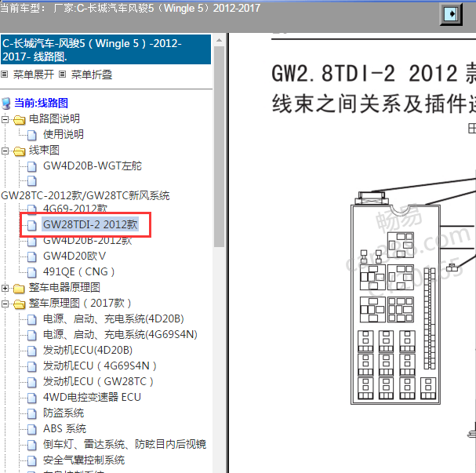Image resolution: width=476 pixels, height=473 pixels.
Task: Open 电源、启动、充电系统(4G69S4N)
Action: click(120, 335)
